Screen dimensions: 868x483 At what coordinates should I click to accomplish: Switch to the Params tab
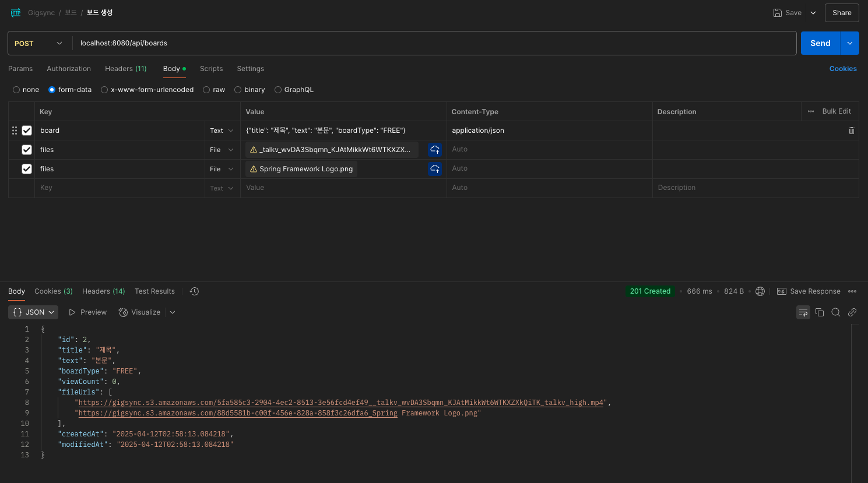(x=20, y=69)
